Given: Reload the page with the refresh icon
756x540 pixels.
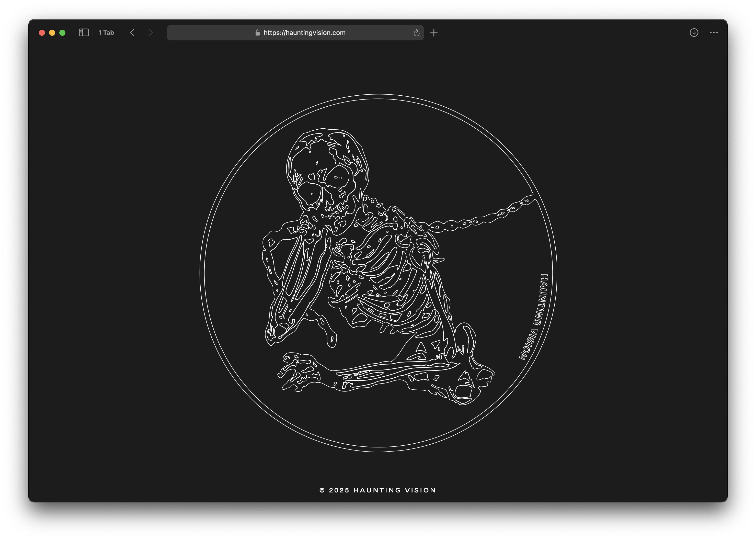Looking at the screenshot, I should [416, 33].
